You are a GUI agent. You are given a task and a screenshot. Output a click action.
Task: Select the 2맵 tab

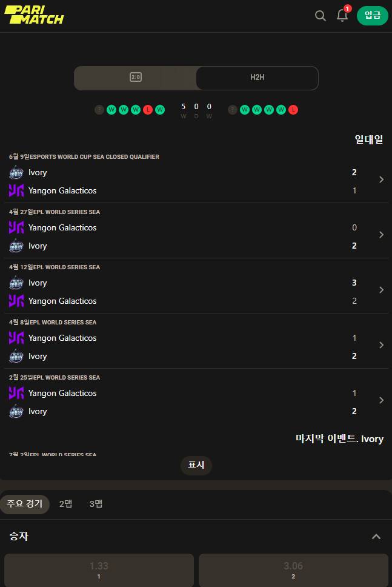click(x=66, y=504)
